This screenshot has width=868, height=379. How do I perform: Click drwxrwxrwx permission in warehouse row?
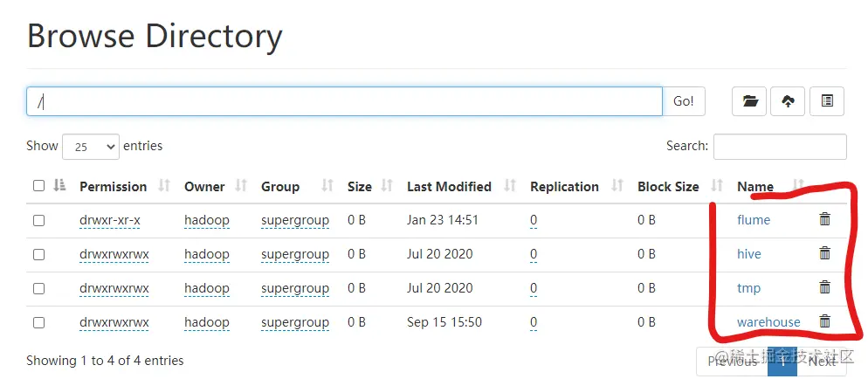click(x=114, y=322)
